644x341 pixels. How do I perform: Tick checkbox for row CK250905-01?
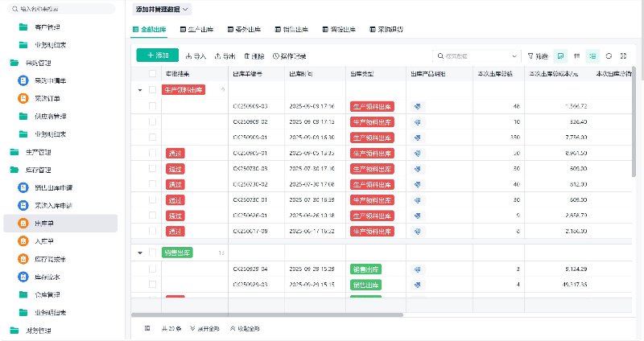[x=152, y=153]
